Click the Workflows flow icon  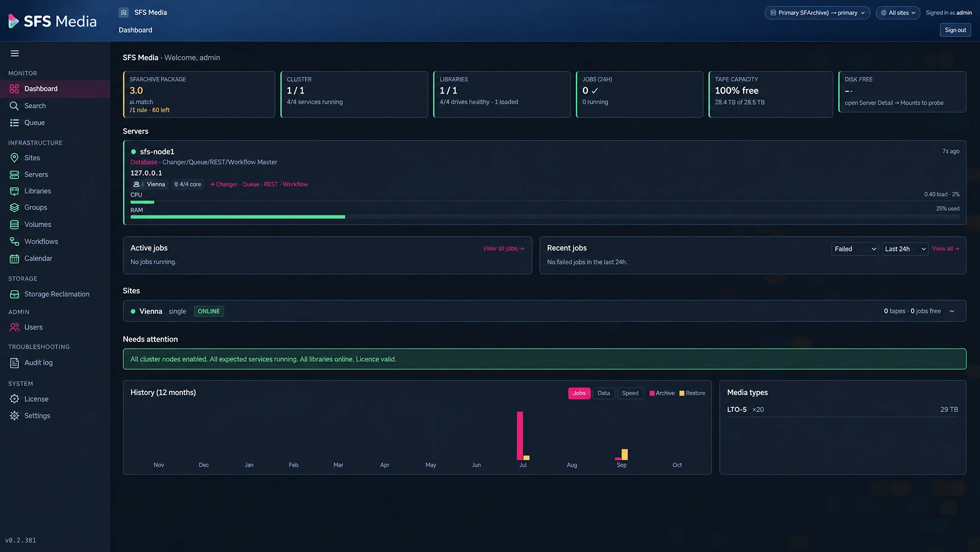(x=14, y=241)
